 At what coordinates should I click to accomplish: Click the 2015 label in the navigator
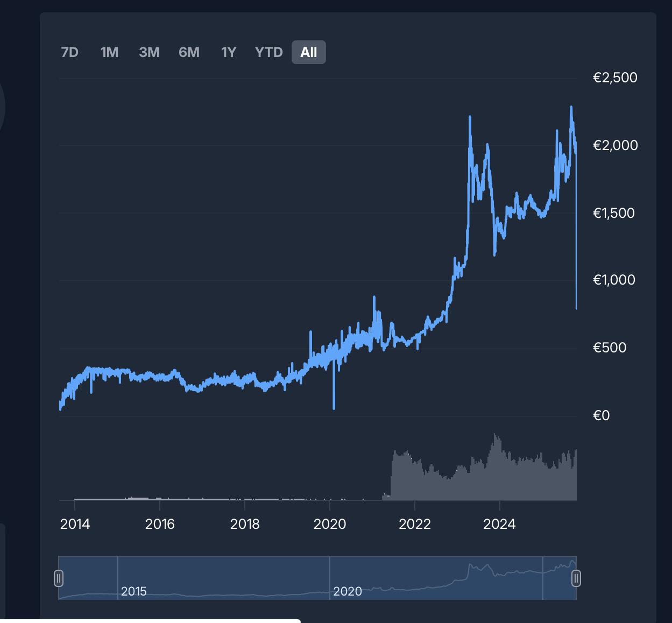point(133,591)
